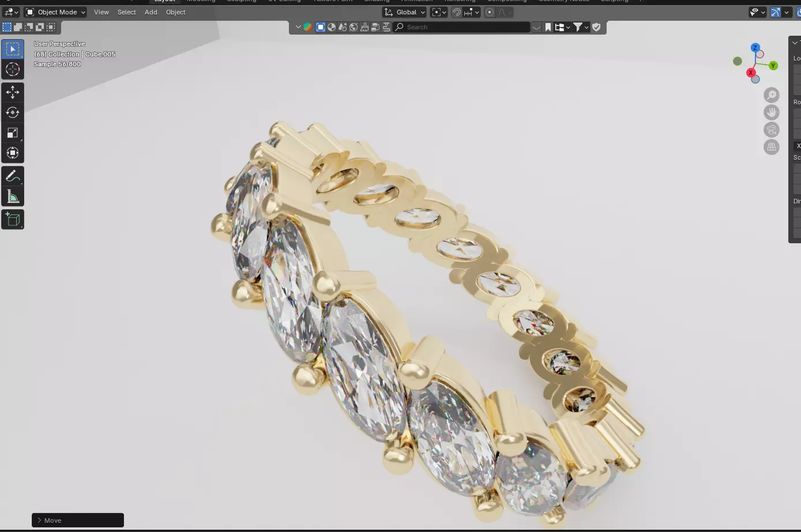Toggle the camera view gizmo

click(x=772, y=130)
